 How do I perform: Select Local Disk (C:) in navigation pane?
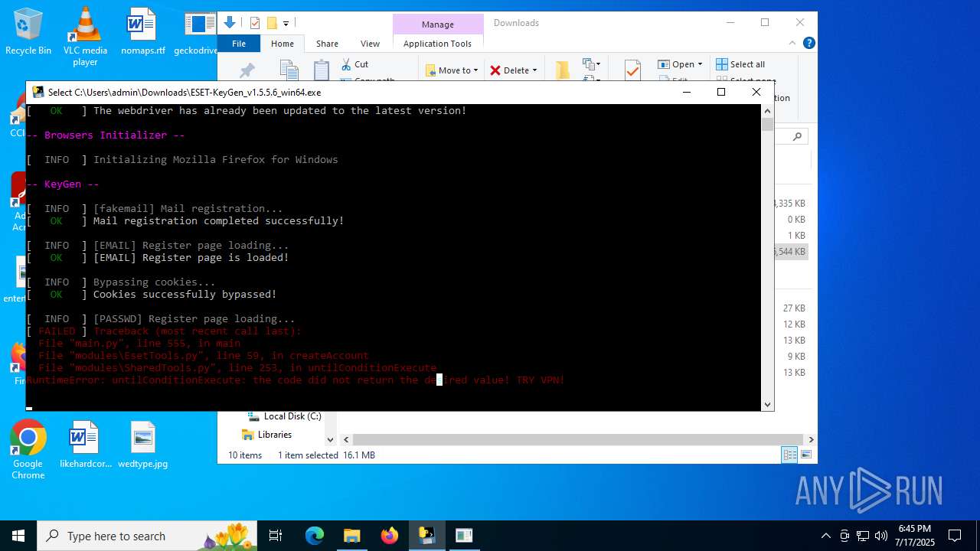(283, 416)
